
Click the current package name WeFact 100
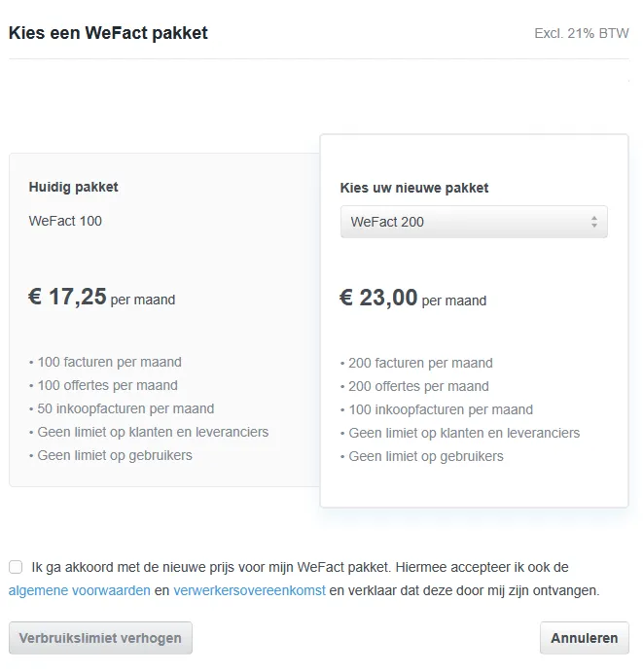tap(66, 221)
